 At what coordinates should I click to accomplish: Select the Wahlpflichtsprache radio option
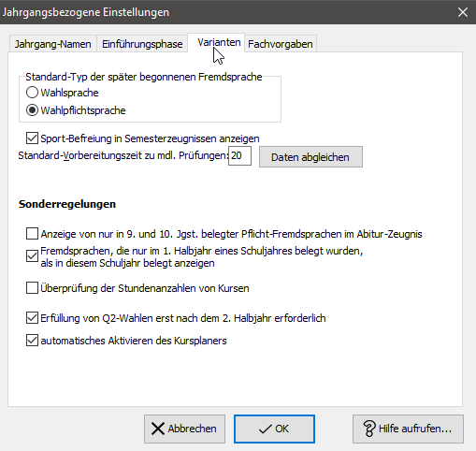point(32,110)
